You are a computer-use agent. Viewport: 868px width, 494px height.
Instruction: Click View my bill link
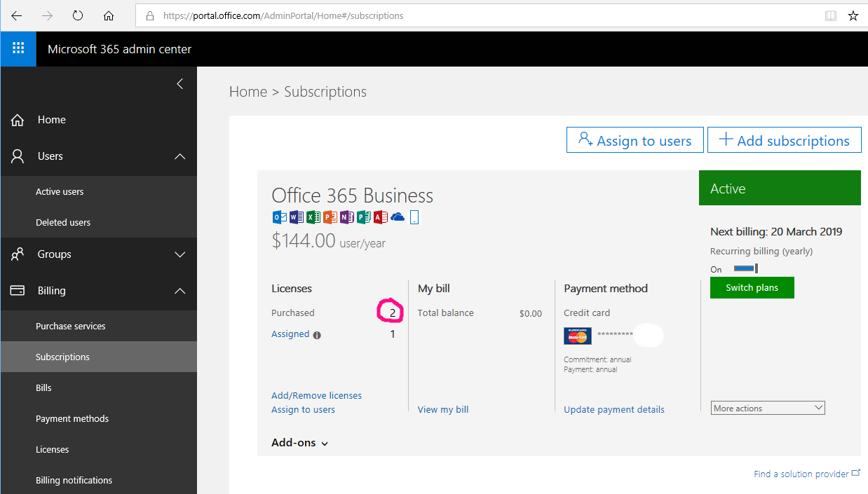click(x=443, y=409)
